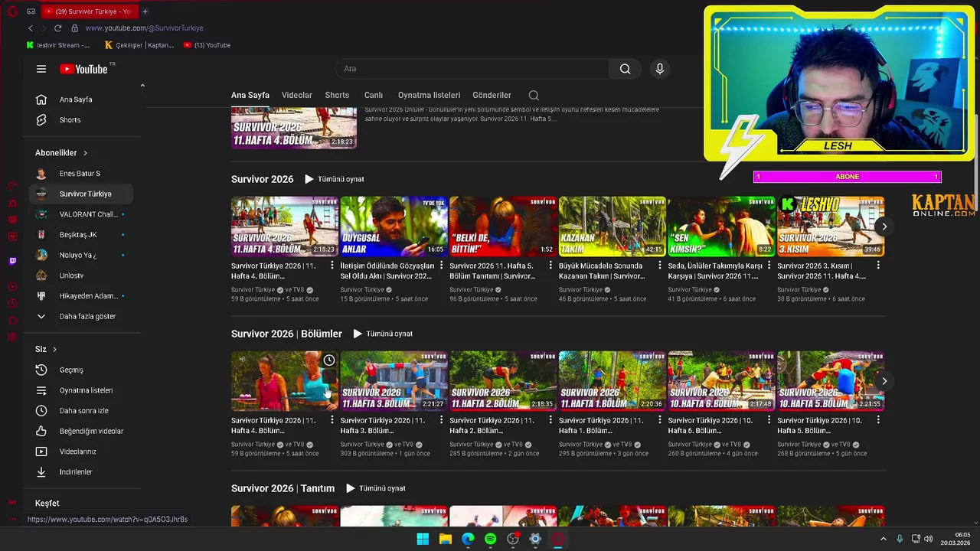
Task: Click watch later clock on hovered thumbnail
Action: pyautogui.click(x=329, y=360)
